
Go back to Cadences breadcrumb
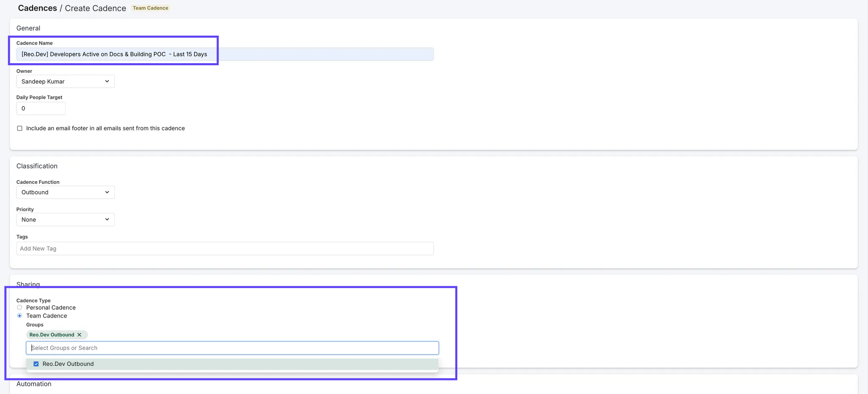pos(37,8)
